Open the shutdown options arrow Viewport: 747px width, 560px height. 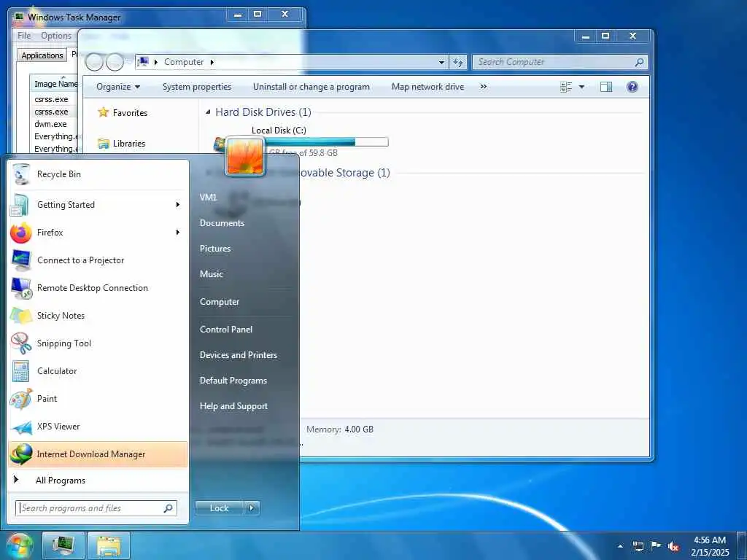point(252,508)
